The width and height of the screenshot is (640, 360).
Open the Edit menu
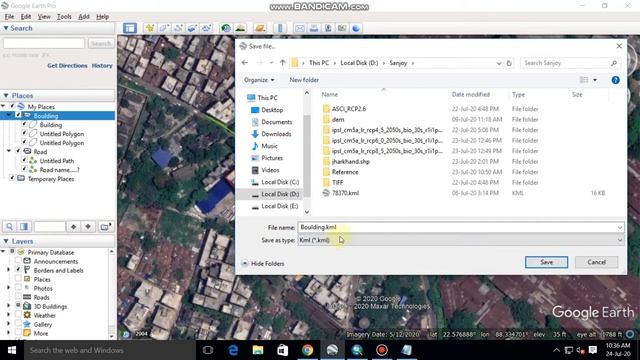click(26, 17)
